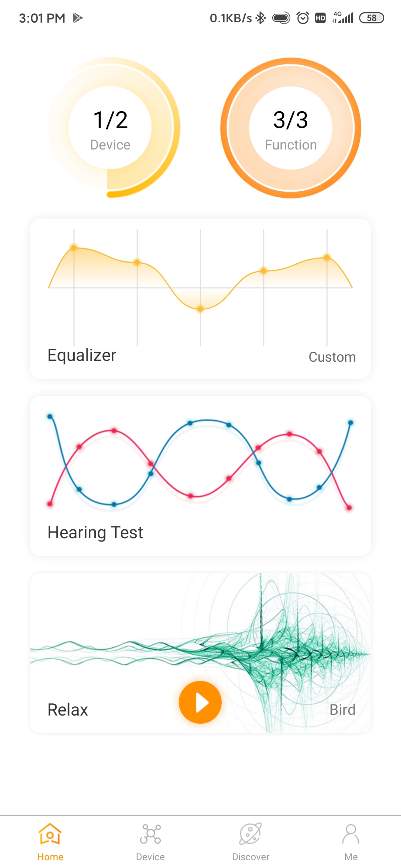Open the Relax card title
401x868 pixels.
pyautogui.click(x=68, y=710)
